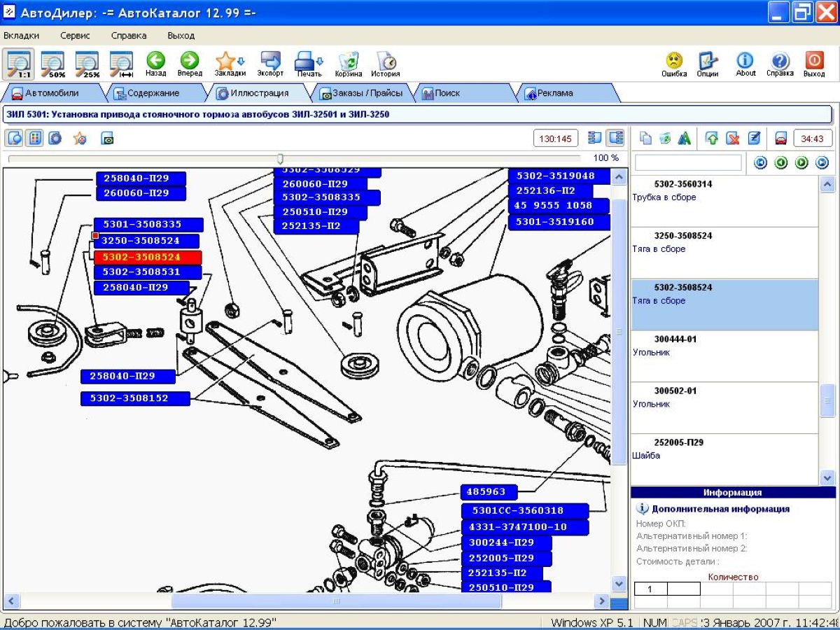Open the Экспорт tool
840x630 pixels.
[270, 64]
